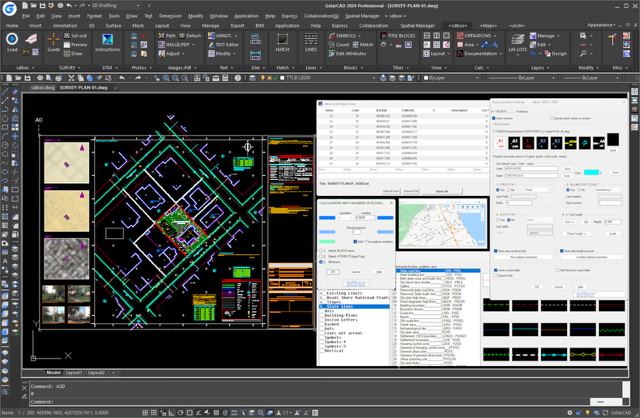Toggle Insert coords table checkbox
The width and height of the screenshot is (640, 418).
click(x=496, y=270)
